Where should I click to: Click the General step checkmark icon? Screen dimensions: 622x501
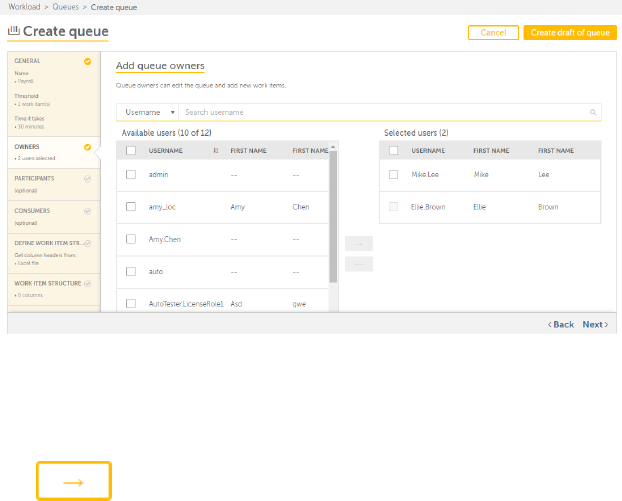pyautogui.click(x=88, y=62)
